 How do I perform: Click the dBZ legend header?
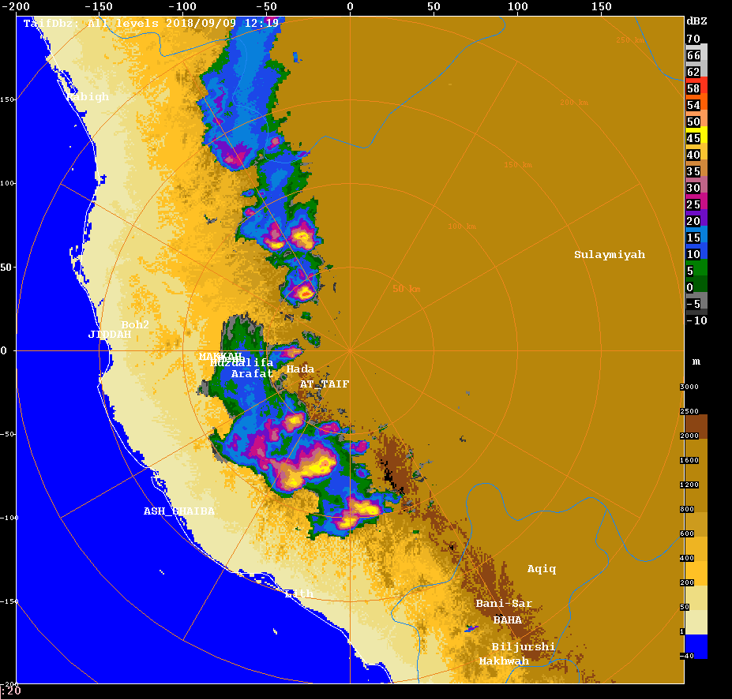pos(696,21)
